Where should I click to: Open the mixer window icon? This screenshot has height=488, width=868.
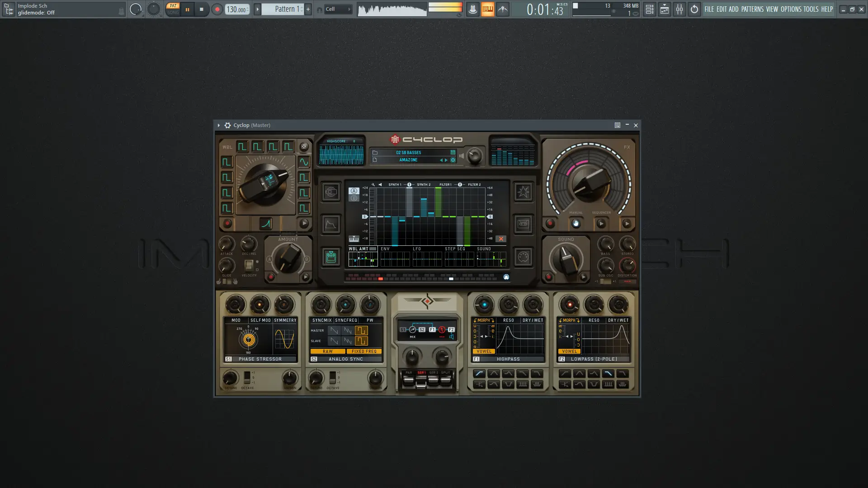click(679, 9)
